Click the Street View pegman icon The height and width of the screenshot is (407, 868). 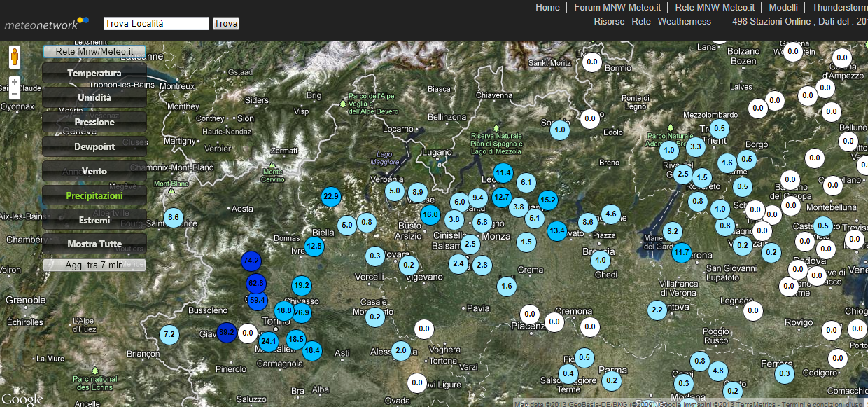(x=14, y=57)
